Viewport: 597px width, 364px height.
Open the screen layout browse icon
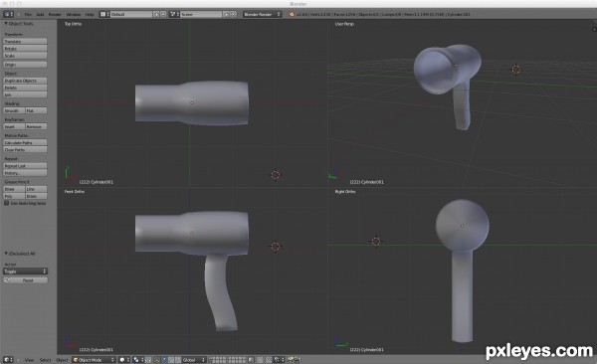pyautogui.click(x=104, y=14)
